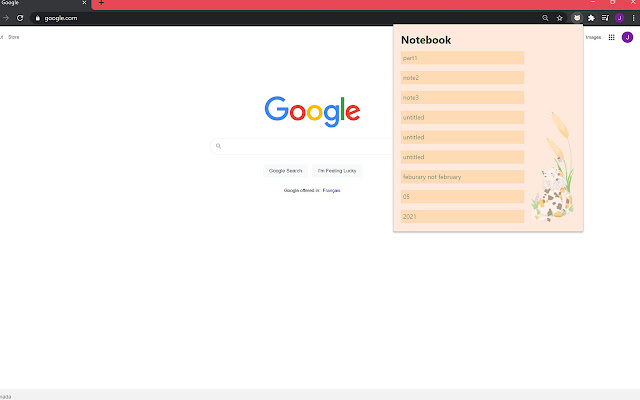The image size is (640, 400).
Task: Open the Chrome profile avatar in the toolbar
Action: click(x=619, y=18)
